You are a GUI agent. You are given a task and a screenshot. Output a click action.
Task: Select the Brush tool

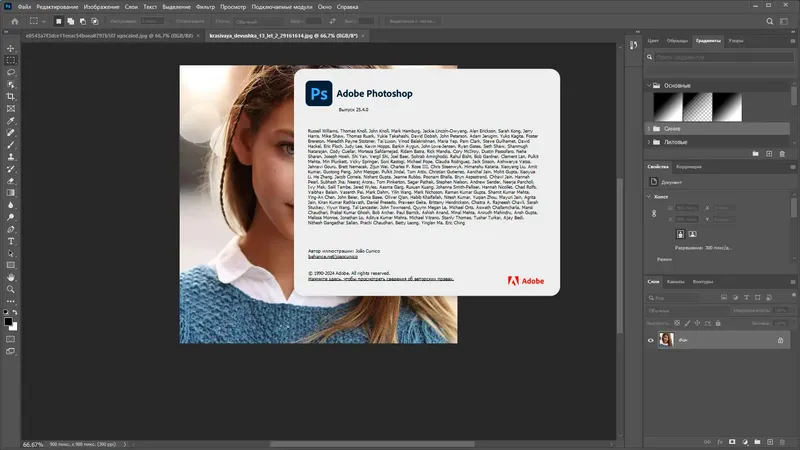[11, 145]
